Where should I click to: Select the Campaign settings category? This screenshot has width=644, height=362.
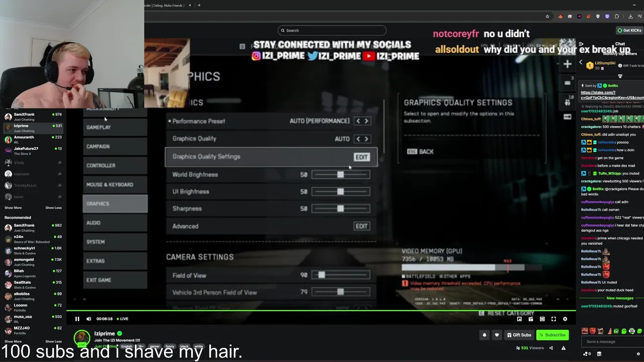pyautogui.click(x=115, y=146)
